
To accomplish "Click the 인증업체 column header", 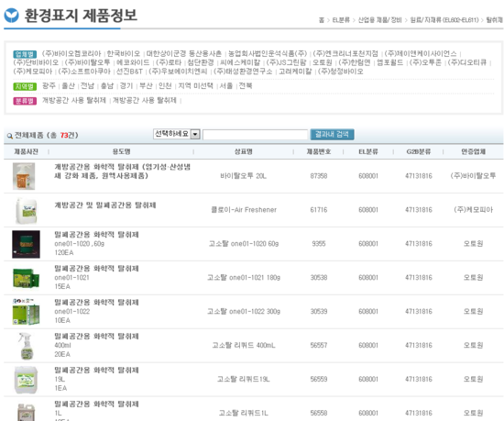I will (473, 152).
